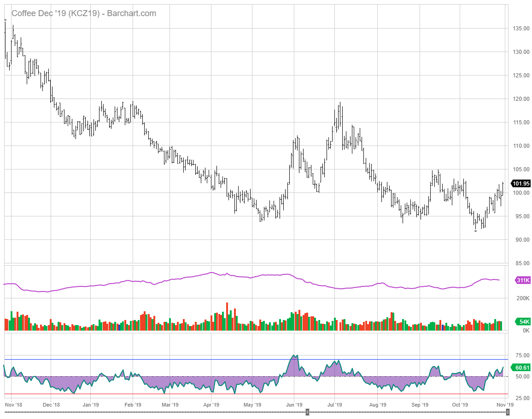This screenshot has width=532, height=419.
Task: Click the range slider track below the chart
Action: pos(256,412)
